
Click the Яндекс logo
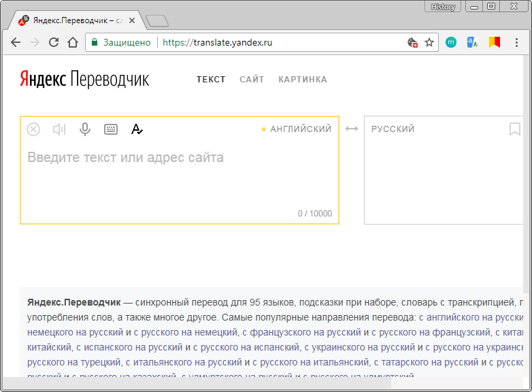[43, 79]
